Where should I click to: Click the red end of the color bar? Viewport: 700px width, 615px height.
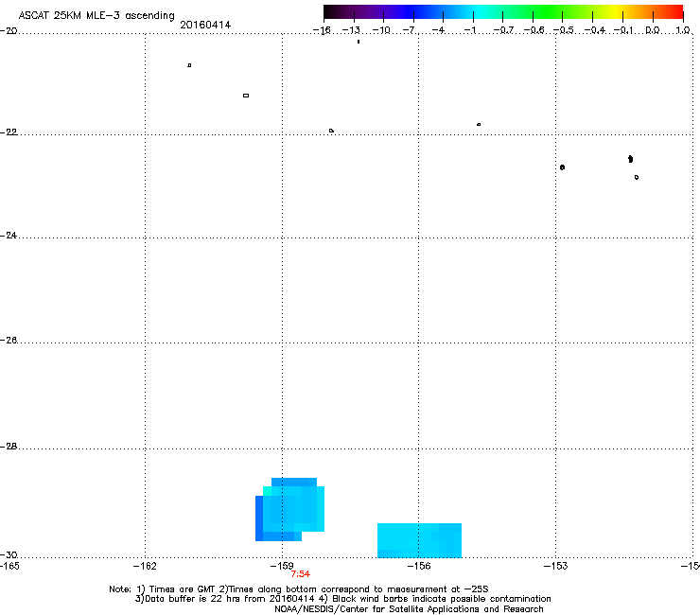(674, 12)
